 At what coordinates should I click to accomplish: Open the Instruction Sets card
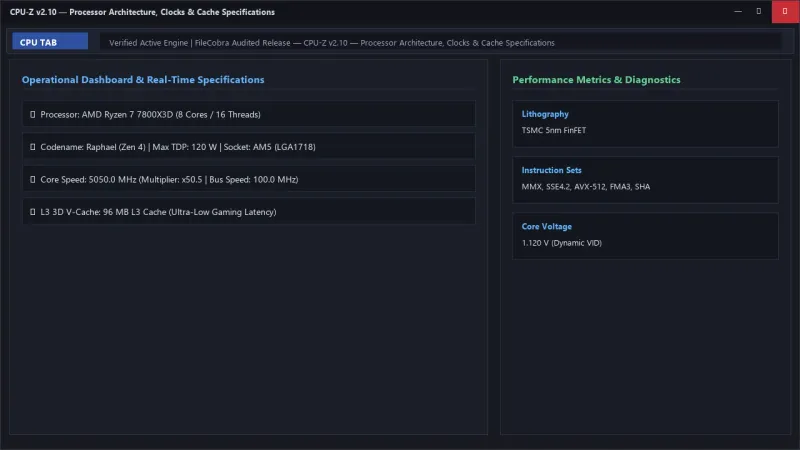click(645, 180)
